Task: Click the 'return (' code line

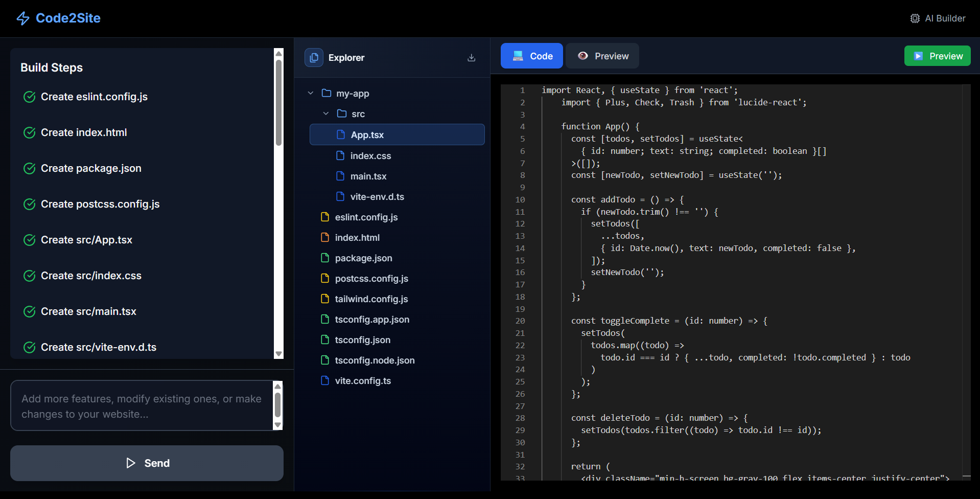Action: (x=591, y=466)
